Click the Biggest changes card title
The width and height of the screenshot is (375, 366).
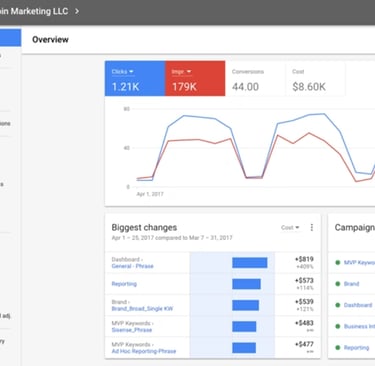[144, 228]
